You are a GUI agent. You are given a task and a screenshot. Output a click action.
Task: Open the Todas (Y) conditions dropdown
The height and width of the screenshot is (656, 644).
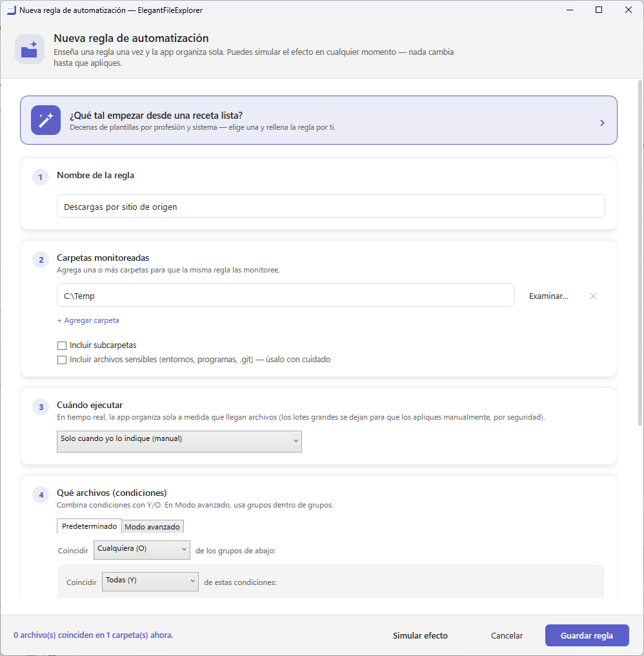coord(150,582)
